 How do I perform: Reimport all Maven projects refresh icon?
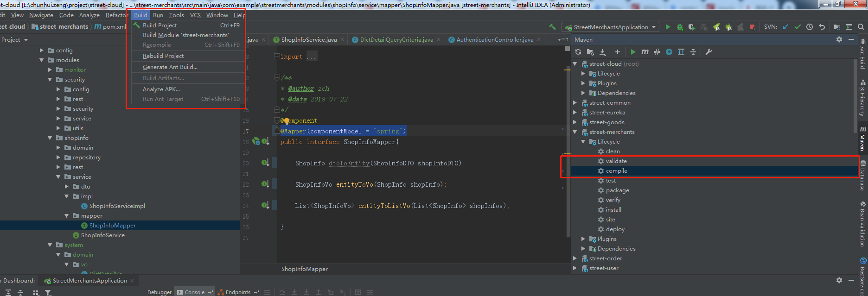point(578,52)
